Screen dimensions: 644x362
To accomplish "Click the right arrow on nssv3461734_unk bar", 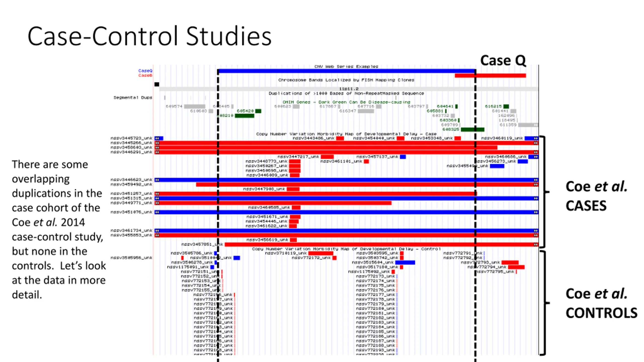I will coord(536,231).
